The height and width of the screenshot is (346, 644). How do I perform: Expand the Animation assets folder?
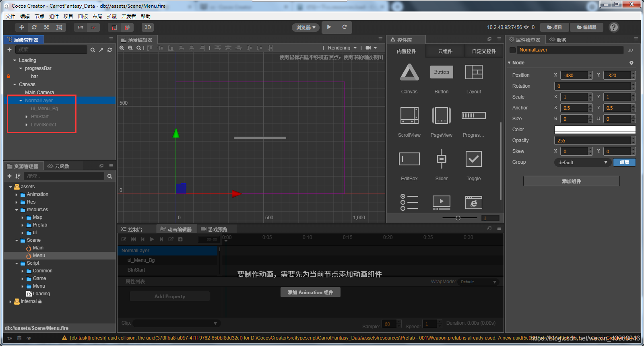17,194
